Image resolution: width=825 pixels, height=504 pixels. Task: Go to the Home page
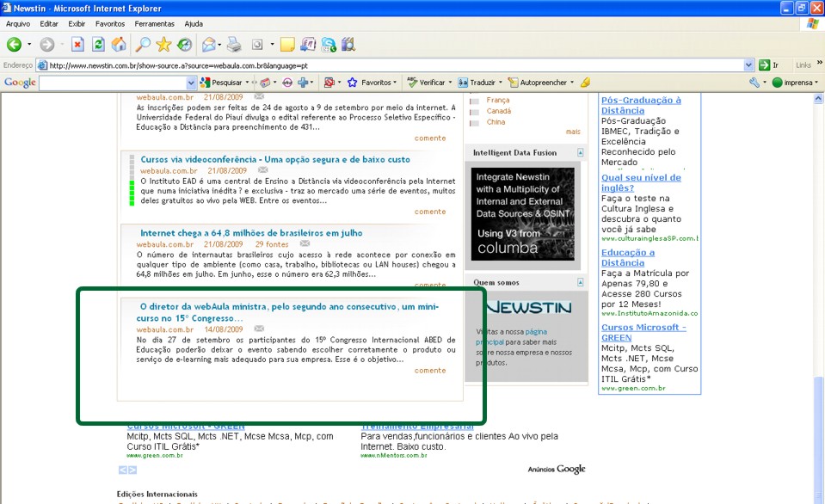click(x=119, y=45)
